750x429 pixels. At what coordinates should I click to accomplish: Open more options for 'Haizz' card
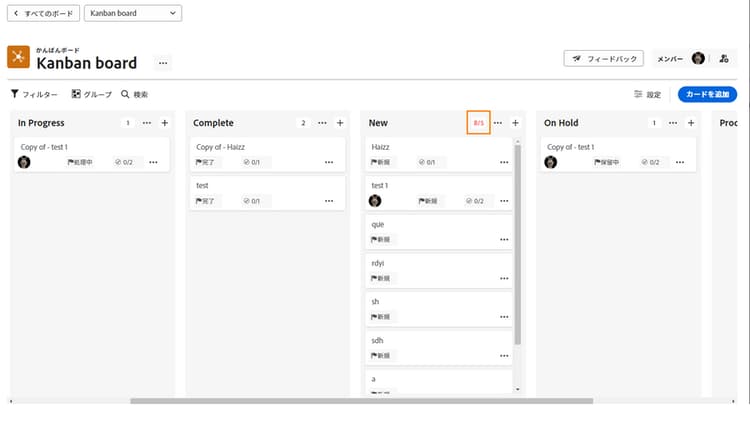504,162
